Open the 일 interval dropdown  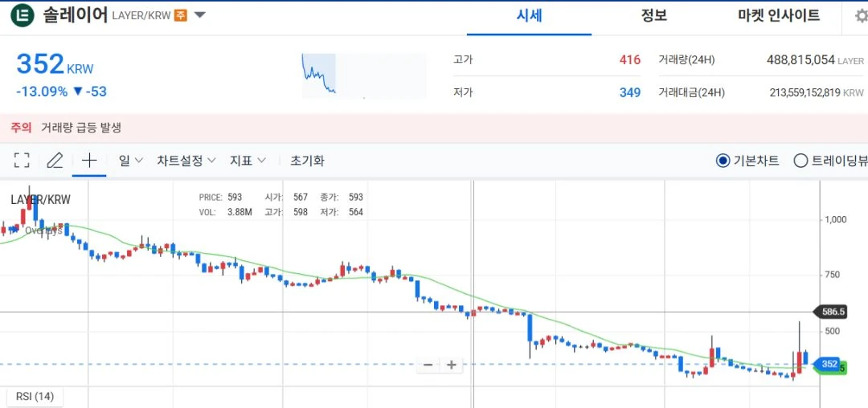(x=131, y=161)
